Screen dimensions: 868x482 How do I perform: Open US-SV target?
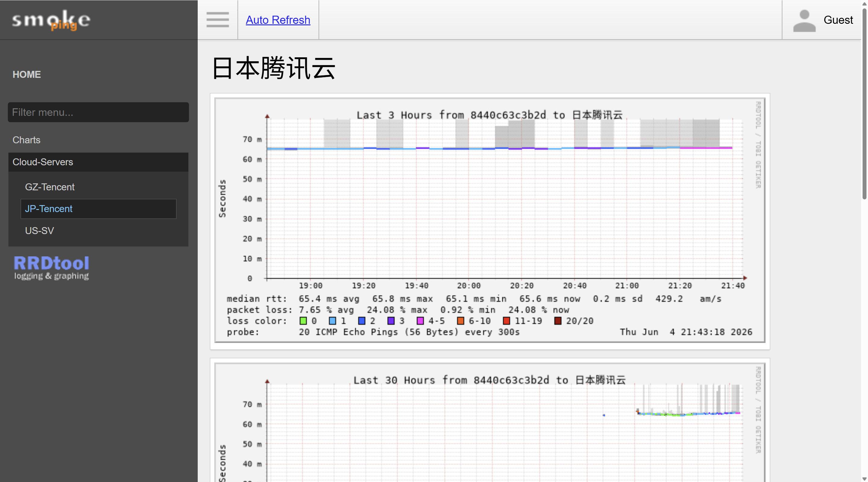(39, 231)
